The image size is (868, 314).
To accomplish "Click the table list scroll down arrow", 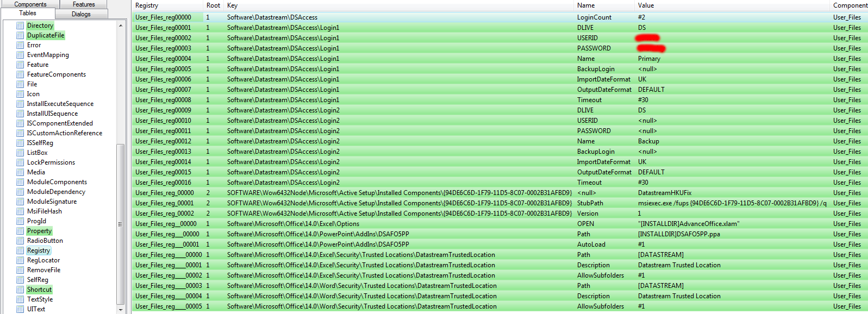I will point(121,310).
